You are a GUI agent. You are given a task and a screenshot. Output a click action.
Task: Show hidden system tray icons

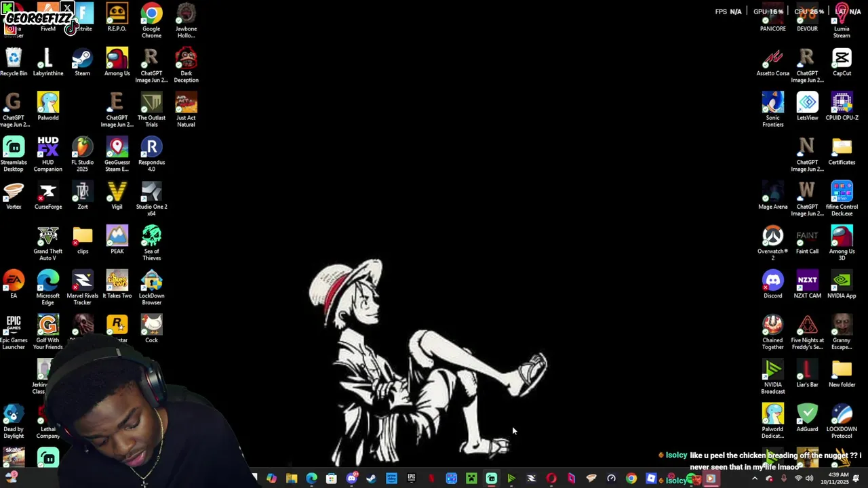[755, 479]
